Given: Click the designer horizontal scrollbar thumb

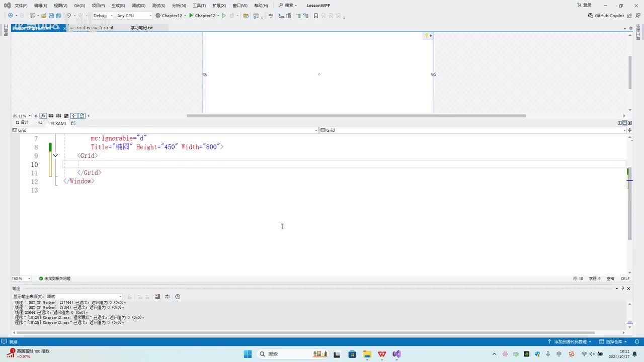Looking at the screenshot, I should [356, 116].
